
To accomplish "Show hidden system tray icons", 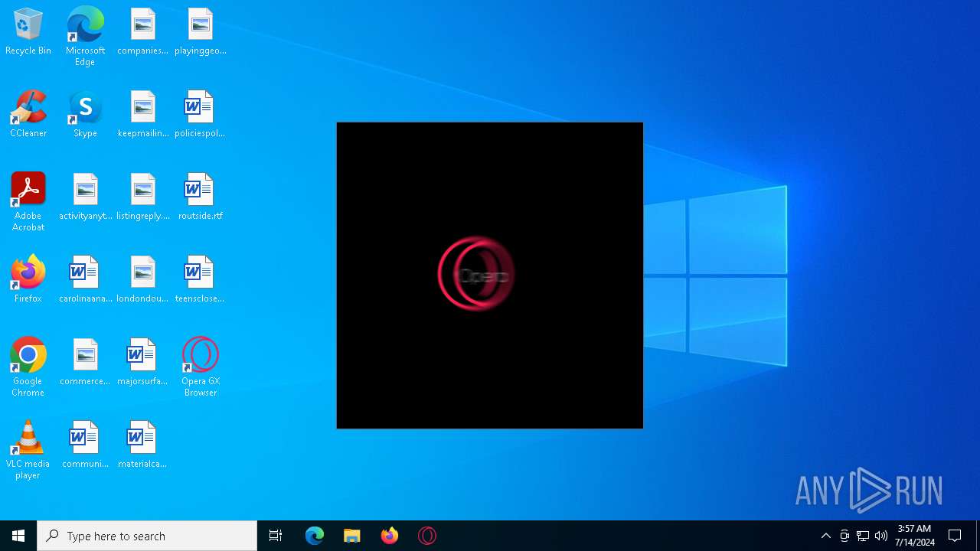I will click(825, 536).
